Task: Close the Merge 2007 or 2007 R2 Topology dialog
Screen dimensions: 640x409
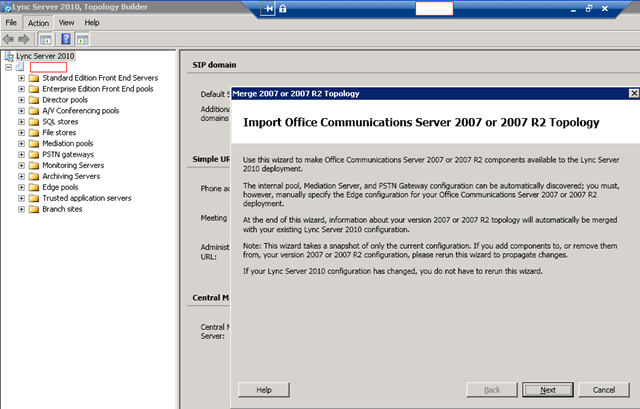Action: click(x=634, y=93)
